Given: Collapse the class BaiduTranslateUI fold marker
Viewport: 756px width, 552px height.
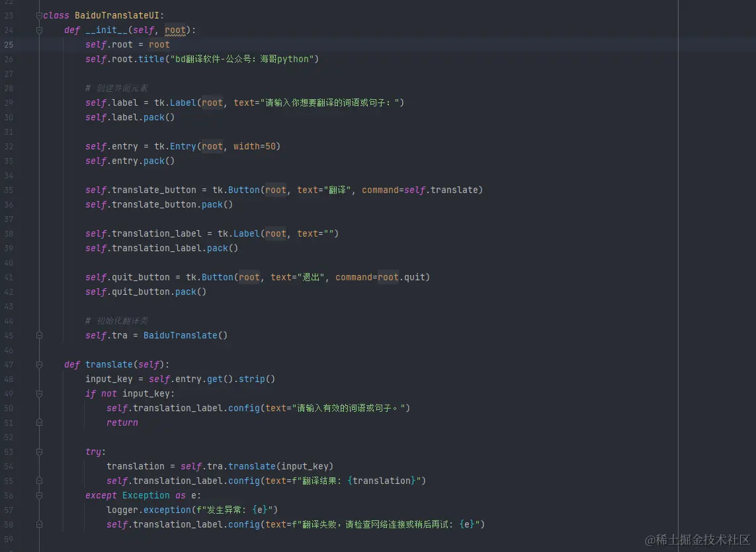Looking at the screenshot, I should [x=39, y=15].
